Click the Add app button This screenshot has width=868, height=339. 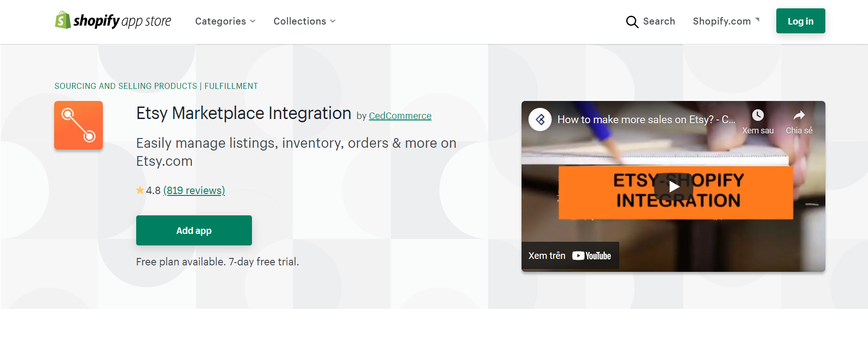click(x=194, y=230)
